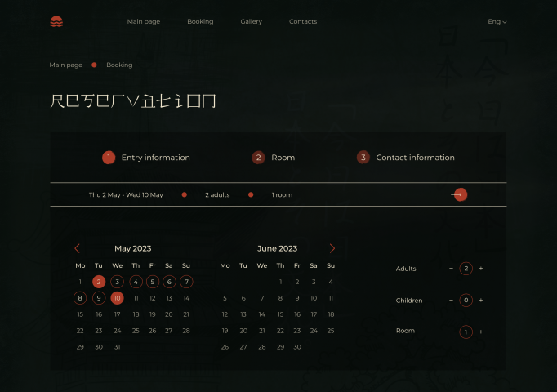
Task: Open Booking in top navigation
Action: click(200, 22)
